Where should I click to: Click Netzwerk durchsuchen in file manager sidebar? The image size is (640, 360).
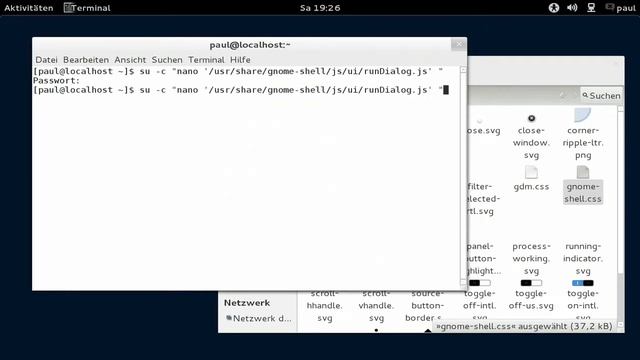pyautogui.click(x=258, y=318)
